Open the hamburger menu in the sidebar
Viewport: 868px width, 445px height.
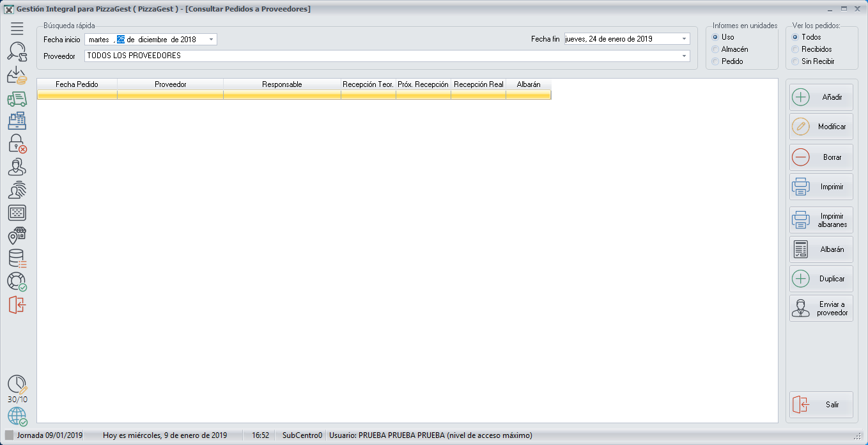[17, 28]
